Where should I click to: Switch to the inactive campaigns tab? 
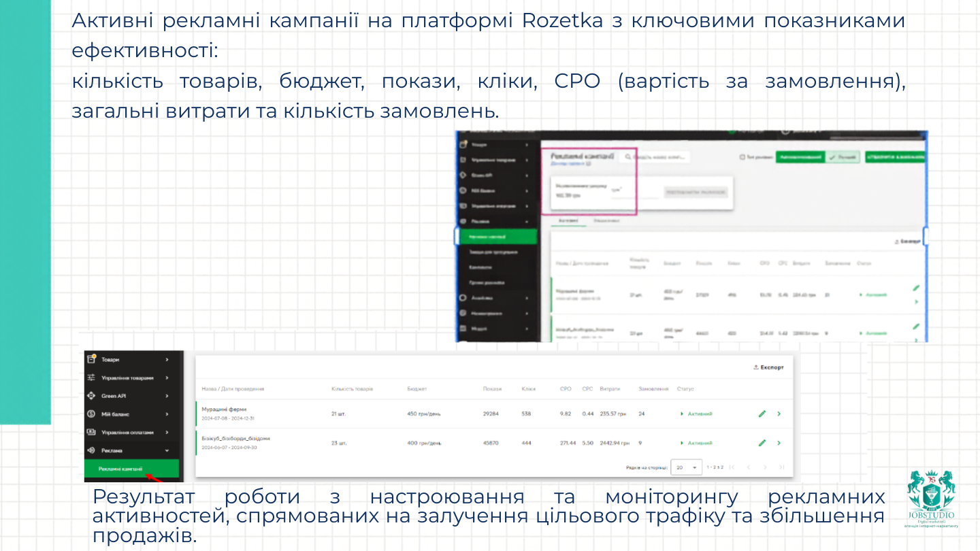(606, 221)
